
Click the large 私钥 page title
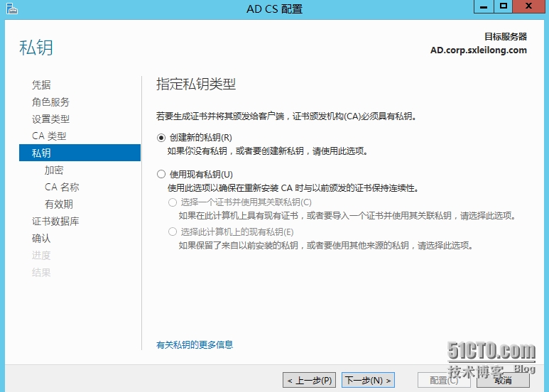[x=36, y=48]
